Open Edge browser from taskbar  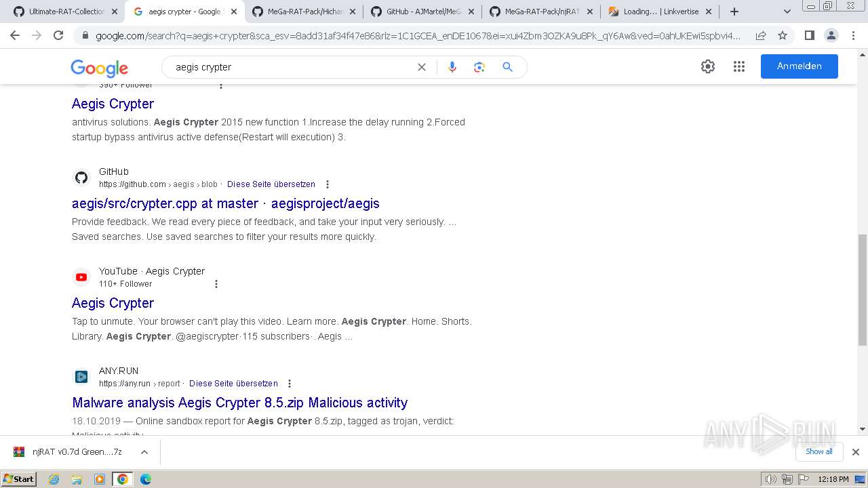[145, 479]
